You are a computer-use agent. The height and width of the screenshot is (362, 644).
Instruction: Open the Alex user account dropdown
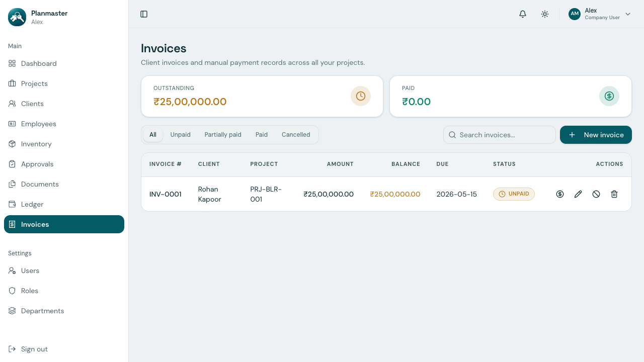click(600, 14)
